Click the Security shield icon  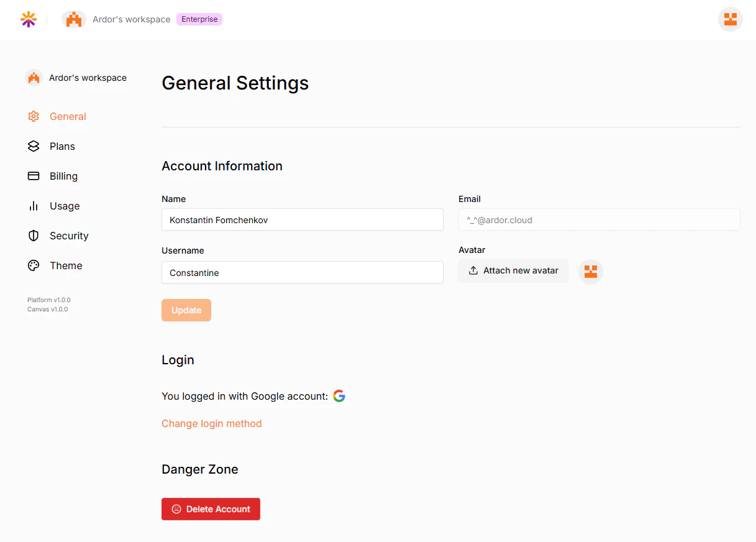(x=34, y=236)
